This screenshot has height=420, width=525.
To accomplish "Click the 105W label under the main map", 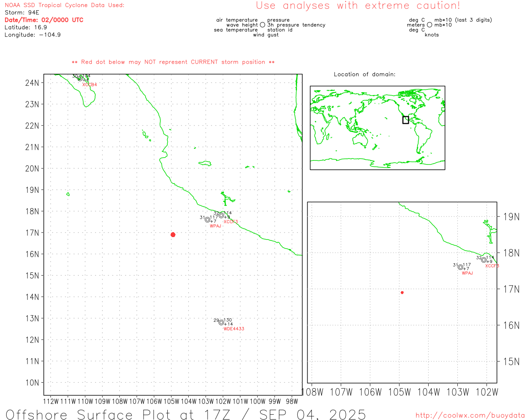I will click(171, 401).
